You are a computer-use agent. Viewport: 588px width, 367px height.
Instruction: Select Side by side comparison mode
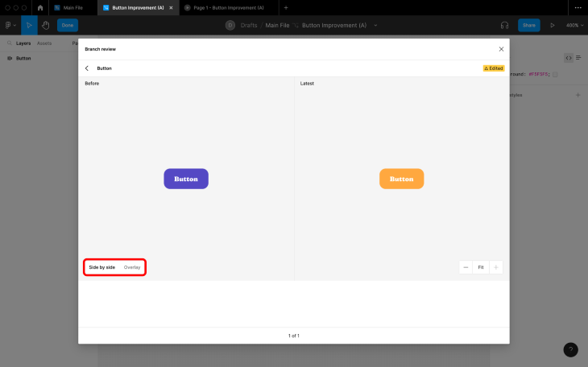point(102,267)
